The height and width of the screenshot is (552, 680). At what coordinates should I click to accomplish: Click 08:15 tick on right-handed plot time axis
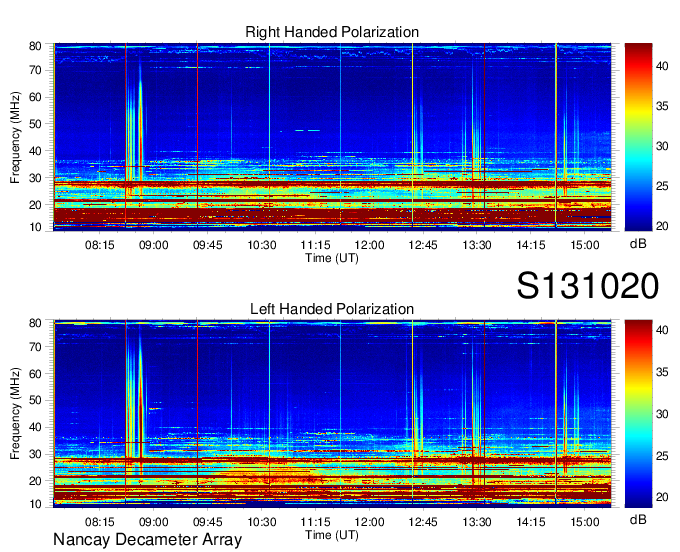click(x=100, y=245)
